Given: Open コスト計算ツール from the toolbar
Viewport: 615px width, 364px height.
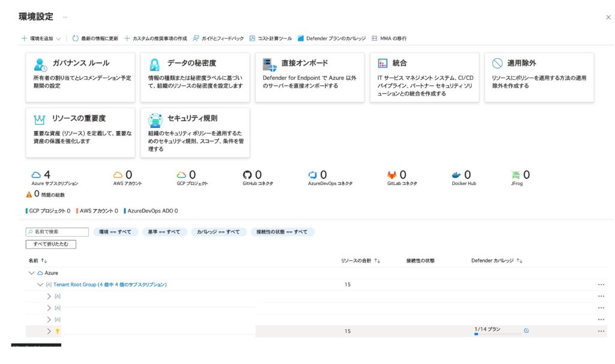Looking at the screenshot, I should pyautogui.click(x=270, y=38).
